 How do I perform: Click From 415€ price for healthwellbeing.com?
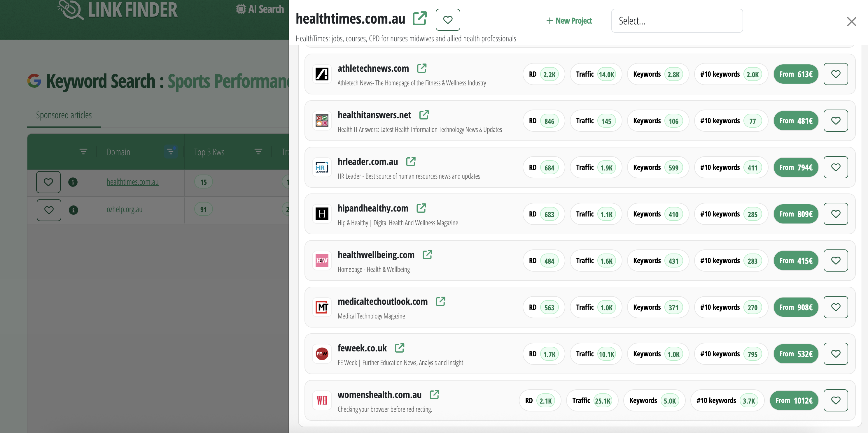[796, 260]
